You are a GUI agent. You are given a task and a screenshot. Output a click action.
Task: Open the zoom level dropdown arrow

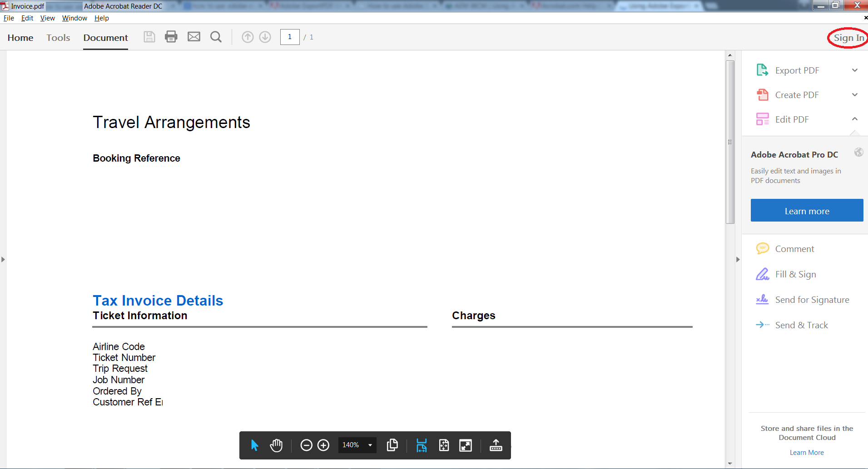(x=370, y=445)
